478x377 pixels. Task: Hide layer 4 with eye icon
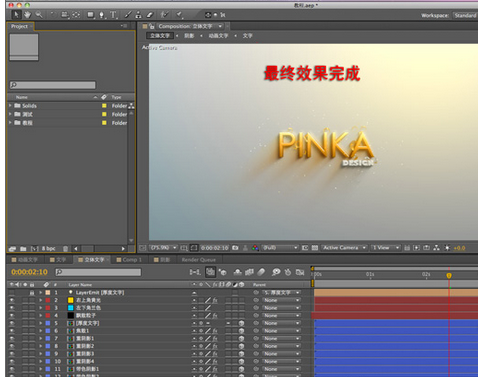[12, 315]
